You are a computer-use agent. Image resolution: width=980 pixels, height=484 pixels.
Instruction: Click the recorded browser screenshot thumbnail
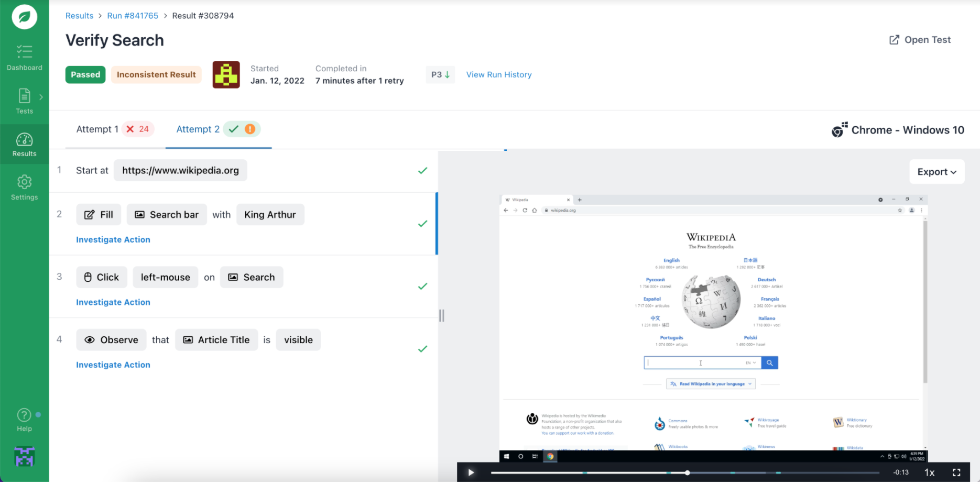click(x=713, y=328)
